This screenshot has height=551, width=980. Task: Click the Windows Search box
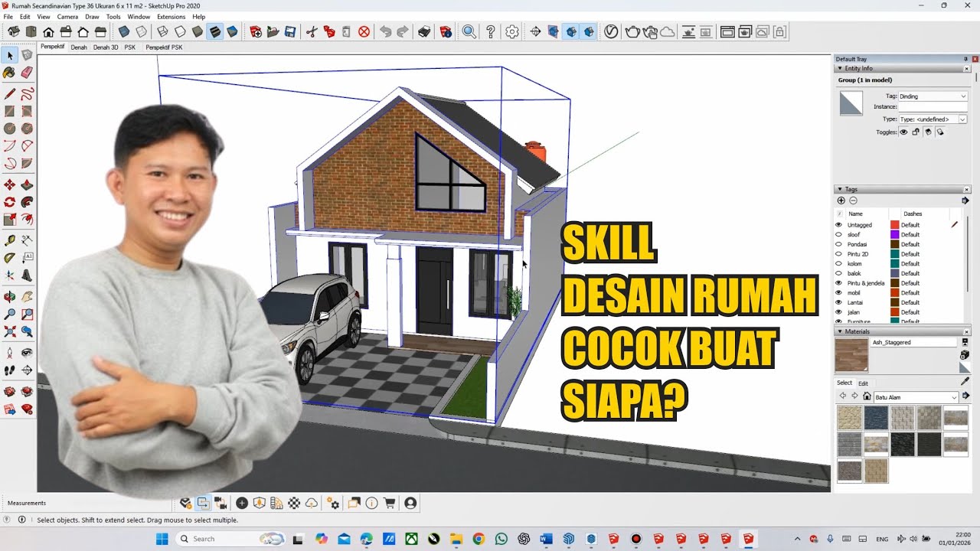coord(230,539)
